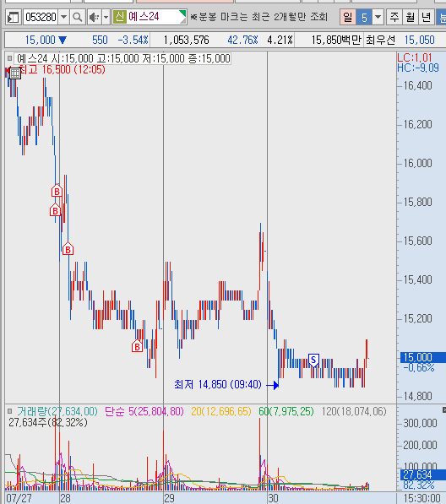
Task: Open the minute interval dropdown next to 5
Action: pos(378,17)
